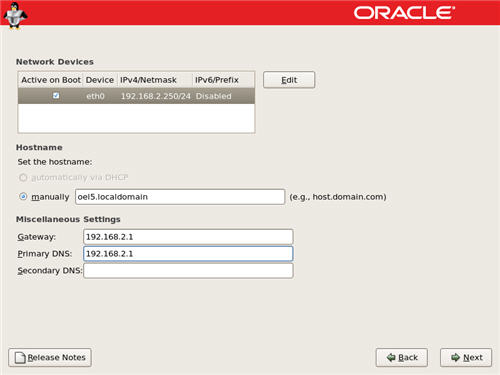
Task: Click the Disabled IPv6 cell
Action: pos(213,96)
